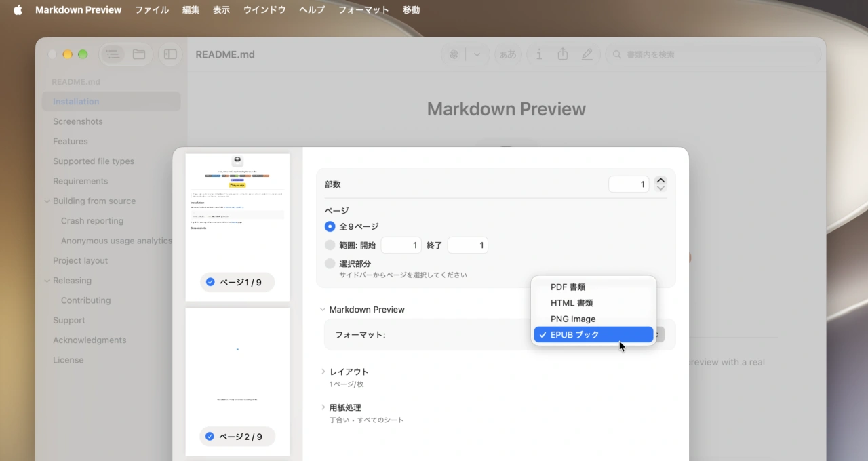Screen dimensions: 868x461
Task: Click the appearance settings icon
Action: (454, 54)
